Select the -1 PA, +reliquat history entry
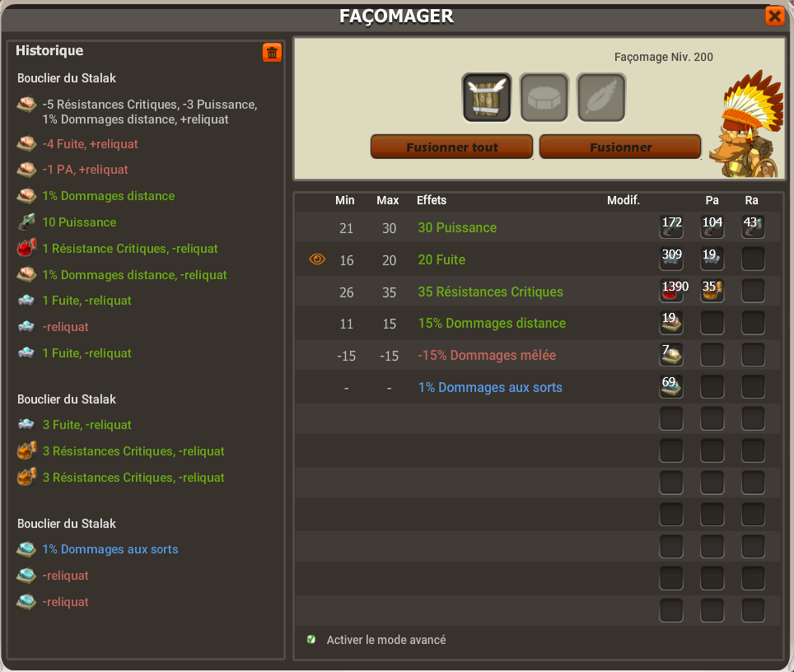The image size is (794, 672). (x=85, y=170)
